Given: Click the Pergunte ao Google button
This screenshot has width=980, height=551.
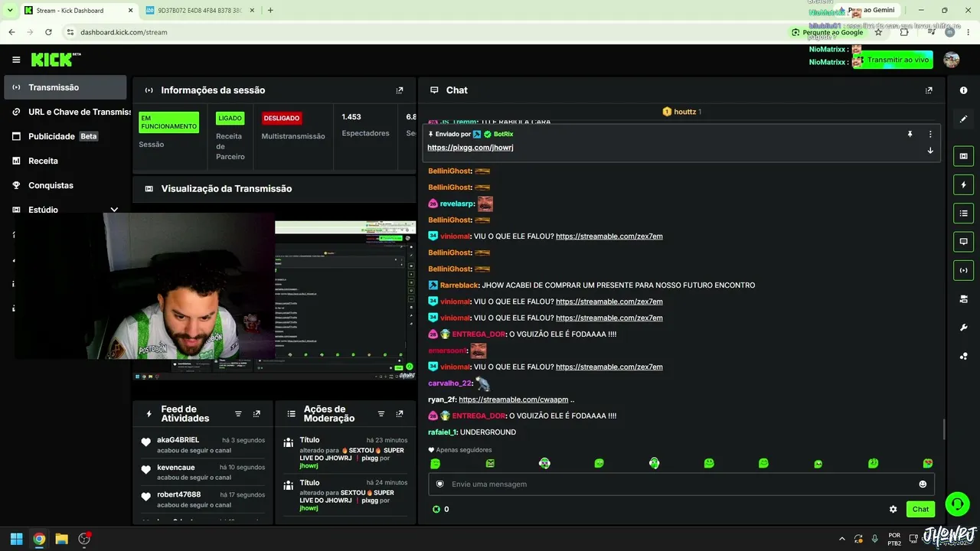Looking at the screenshot, I should [x=827, y=32].
